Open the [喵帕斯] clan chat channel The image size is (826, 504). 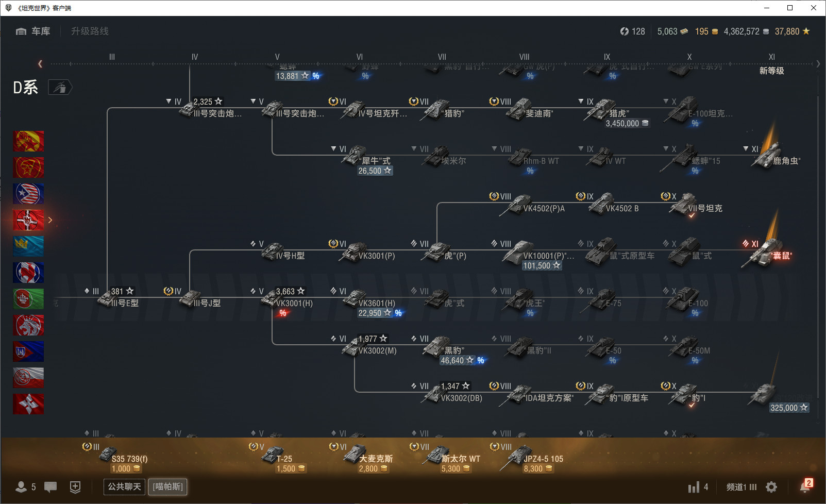point(168,486)
